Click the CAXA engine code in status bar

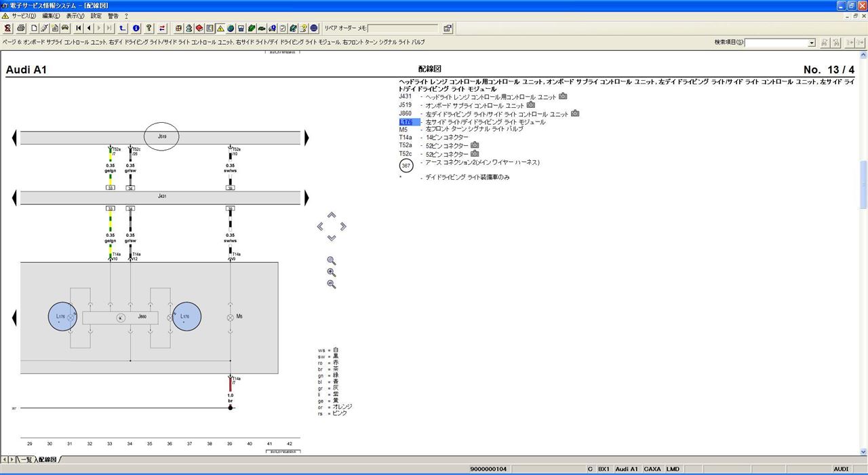[652, 469]
